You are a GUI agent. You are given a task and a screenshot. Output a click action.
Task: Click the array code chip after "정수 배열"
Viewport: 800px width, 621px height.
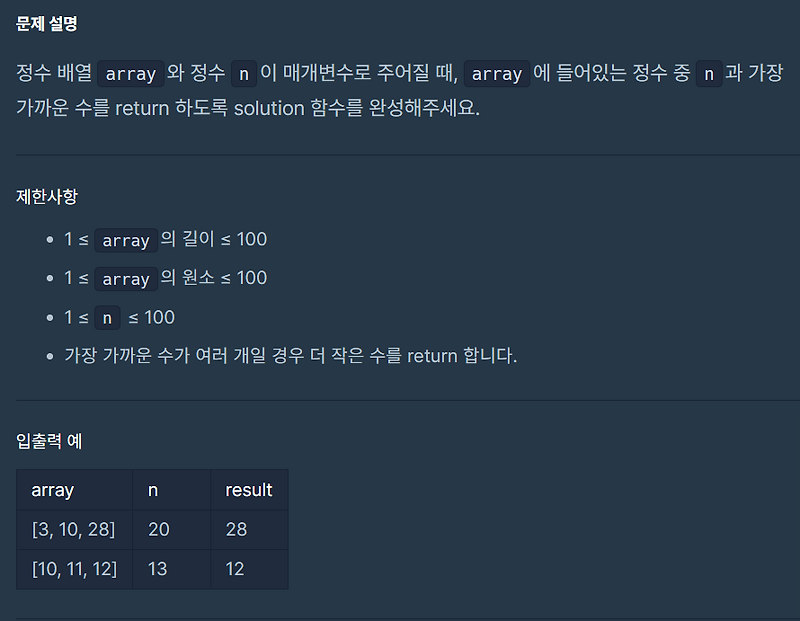131,74
